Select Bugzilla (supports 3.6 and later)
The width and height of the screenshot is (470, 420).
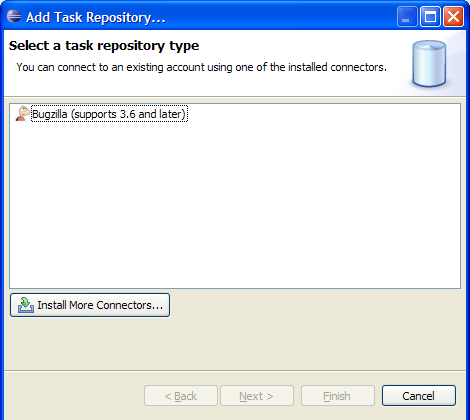pos(109,114)
